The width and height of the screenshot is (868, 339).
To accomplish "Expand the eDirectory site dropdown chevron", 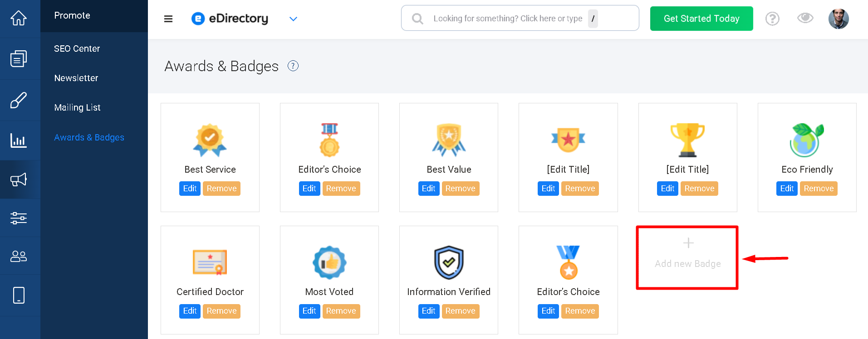I will click(294, 19).
